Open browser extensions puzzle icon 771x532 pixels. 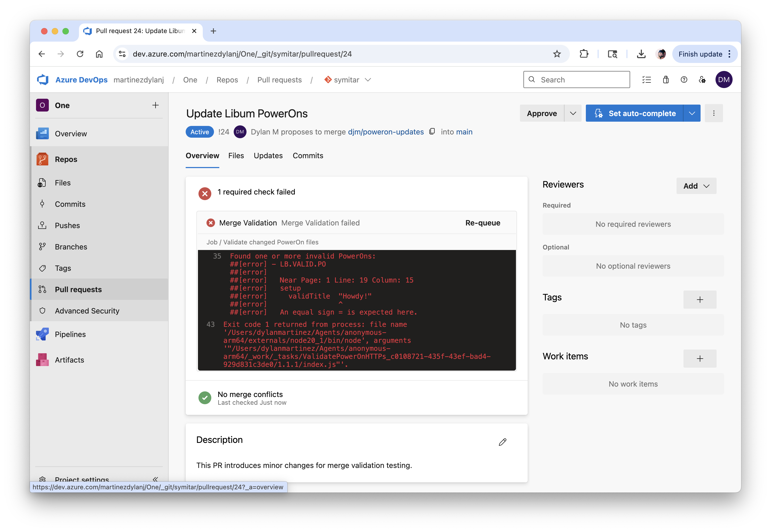coord(584,54)
